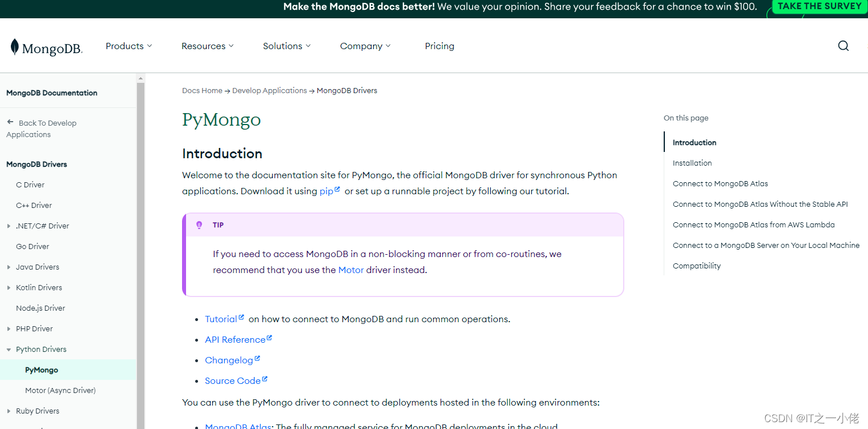The image size is (868, 429).
Task: Open the API Reference link
Action: [x=235, y=339]
